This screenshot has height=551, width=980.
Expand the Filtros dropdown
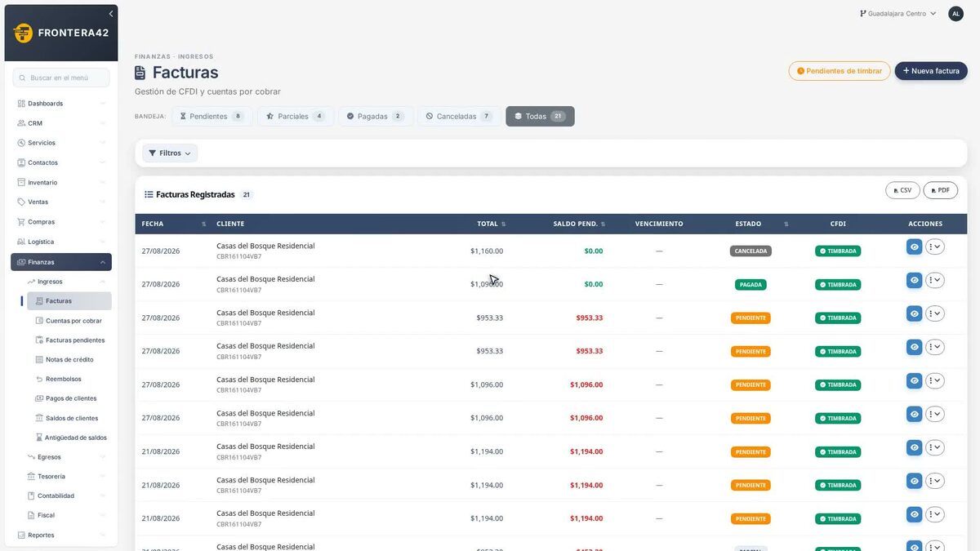click(170, 153)
